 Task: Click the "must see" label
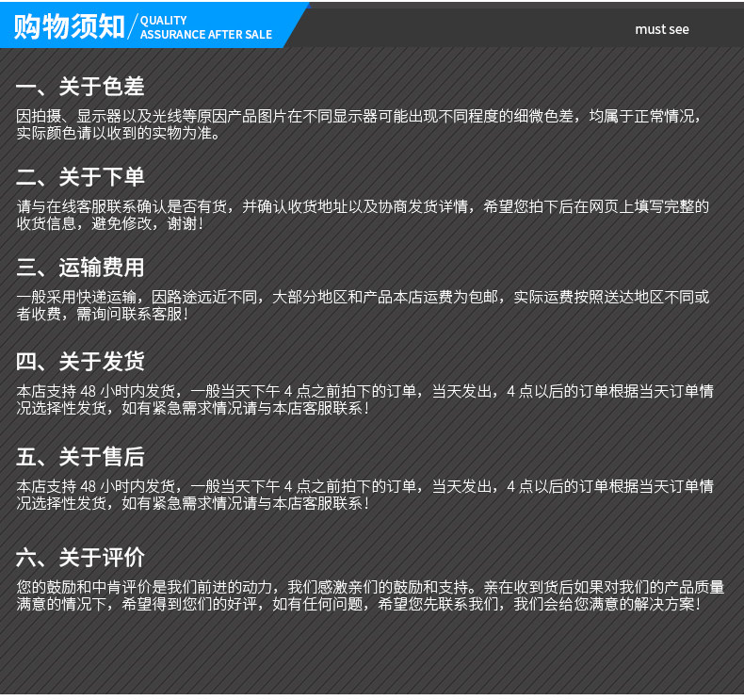[662, 29]
